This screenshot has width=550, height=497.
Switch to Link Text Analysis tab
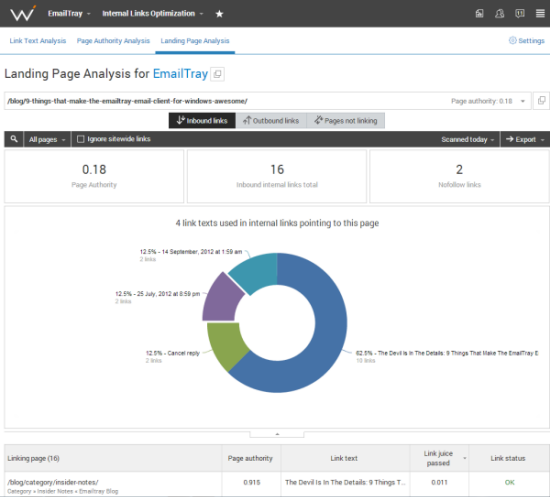38,41
